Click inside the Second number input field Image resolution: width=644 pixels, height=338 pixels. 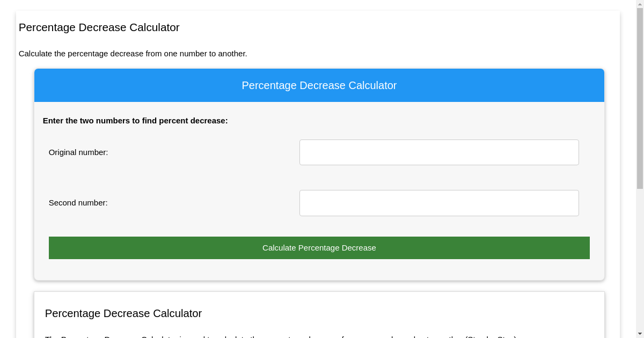click(439, 203)
